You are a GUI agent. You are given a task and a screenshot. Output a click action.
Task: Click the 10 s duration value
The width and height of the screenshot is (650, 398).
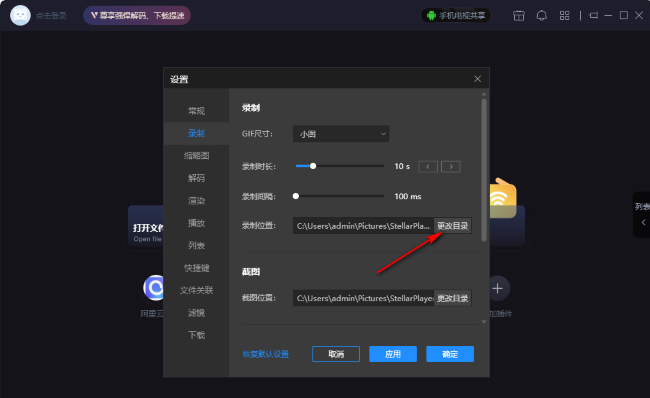click(x=402, y=166)
